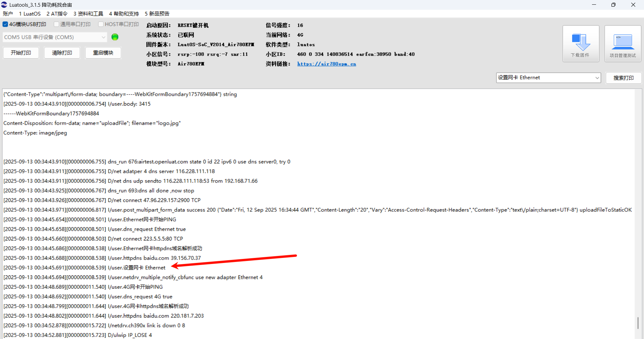The height and width of the screenshot is (339, 644).
Task: Open the 5 新品预告 menu
Action: (x=157, y=14)
